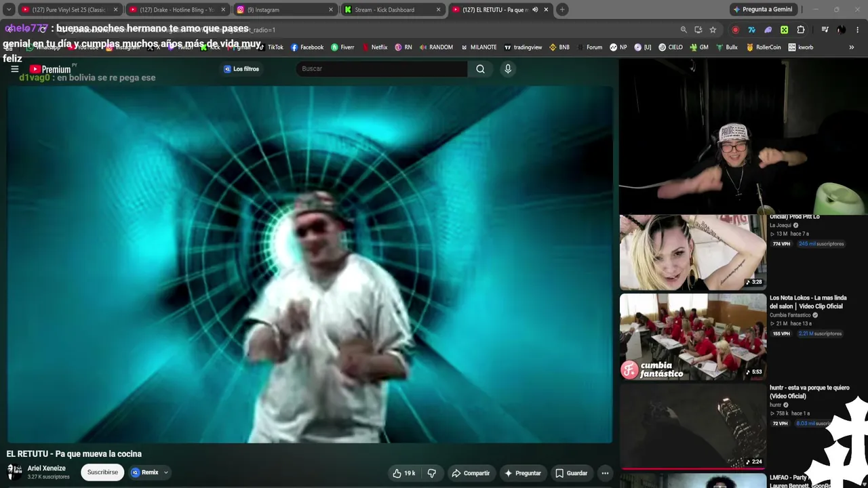This screenshot has width=868, height=488.
Task: Click the zoom magnifier in address bar
Action: [x=684, y=30]
